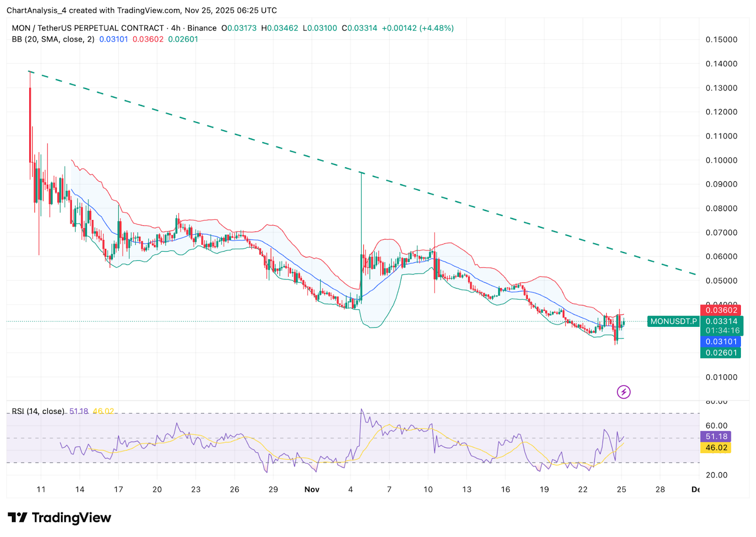Click the MONUSDT.P symbol price tag
This screenshot has height=537, width=756.
[673, 321]
